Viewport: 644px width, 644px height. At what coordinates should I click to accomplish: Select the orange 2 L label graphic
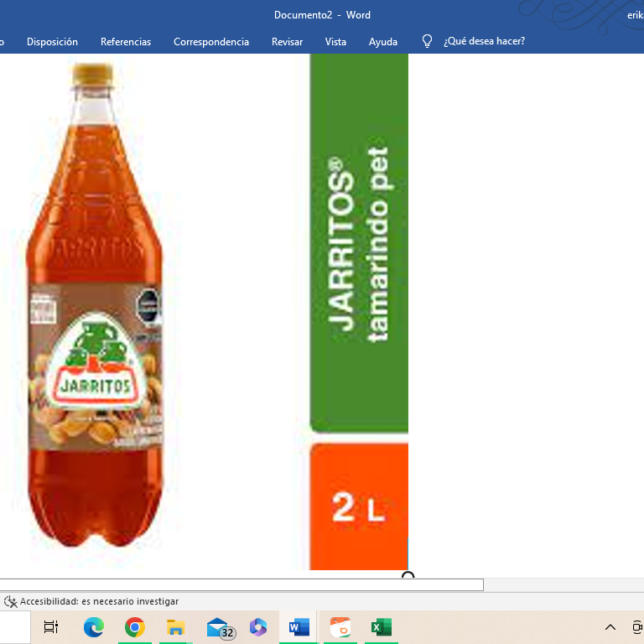click(x=359, y=506)
